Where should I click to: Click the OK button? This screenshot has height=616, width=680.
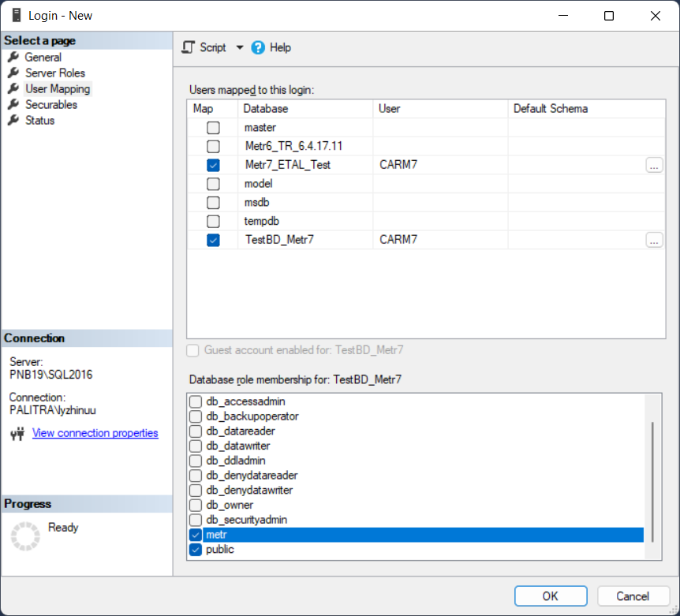point(551,596)
